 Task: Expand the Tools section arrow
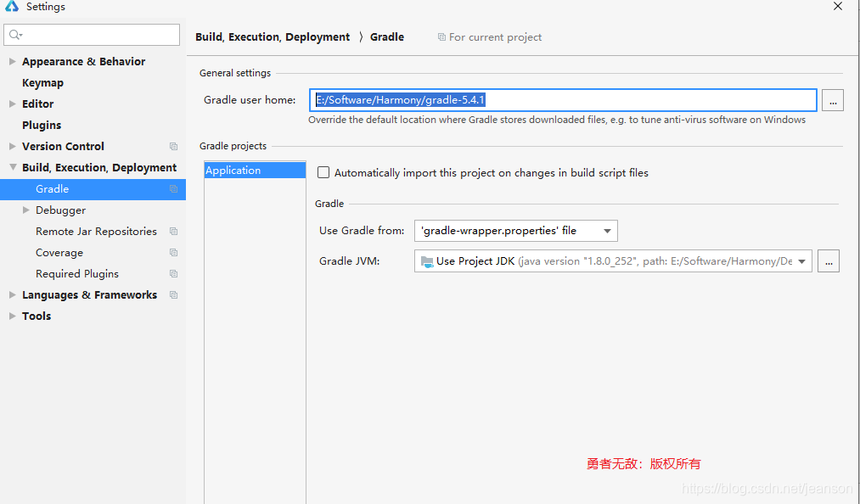[x=12, y=316]
